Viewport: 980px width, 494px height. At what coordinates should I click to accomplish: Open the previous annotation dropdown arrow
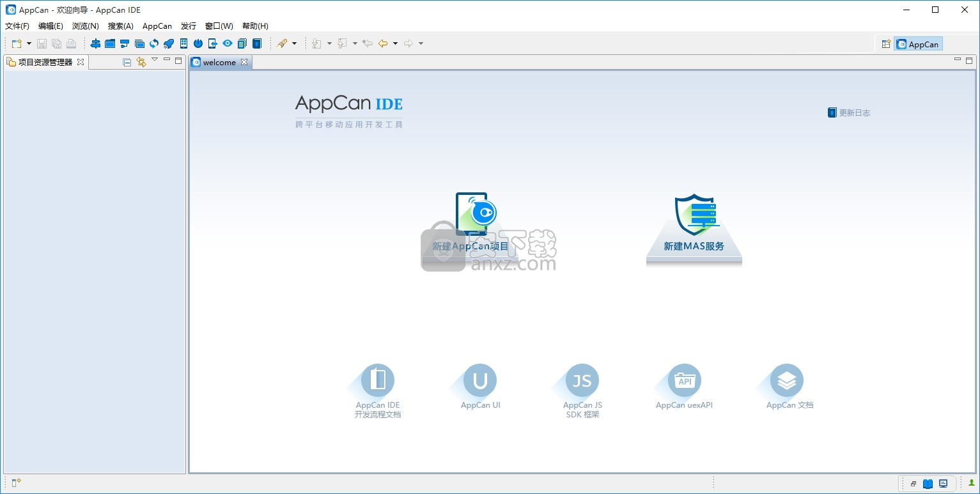pyautogui.click(x=355, y=43)
